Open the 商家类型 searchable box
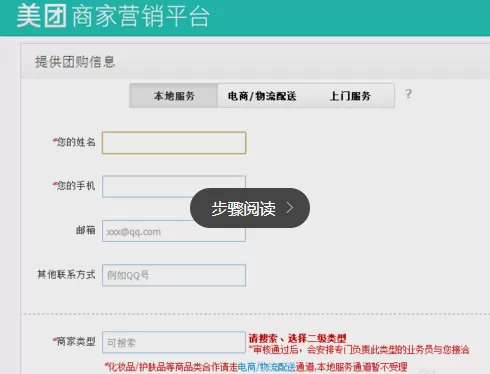 (174, 342)
